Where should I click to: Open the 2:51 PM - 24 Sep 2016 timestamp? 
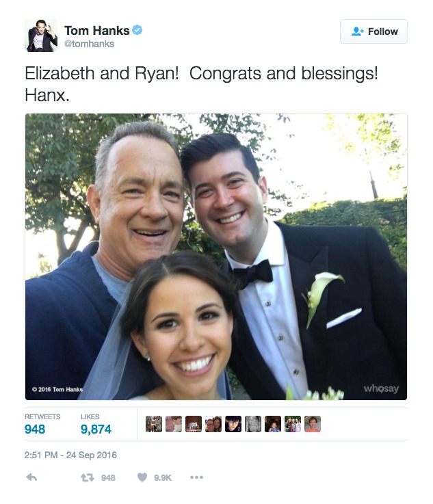pos(70,455)
